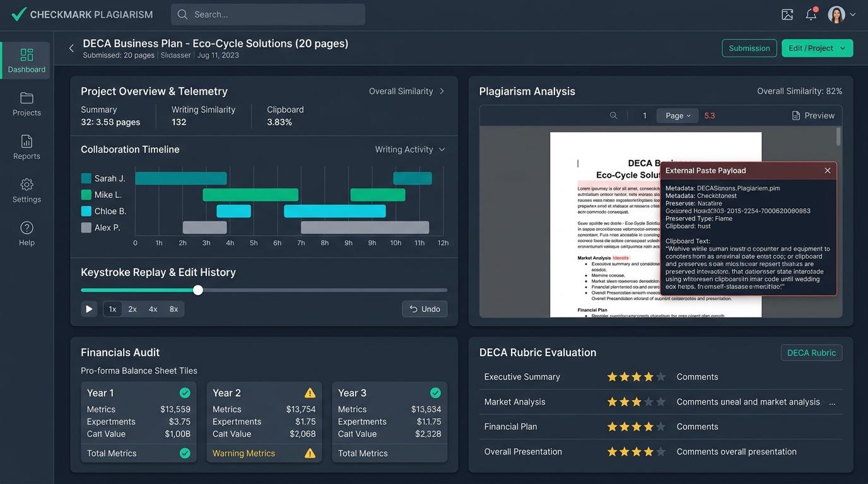Viewport: 868px width, 484px height.
Task: Open the Dashboard sidebar icon
Action: [x=26, y=55]
